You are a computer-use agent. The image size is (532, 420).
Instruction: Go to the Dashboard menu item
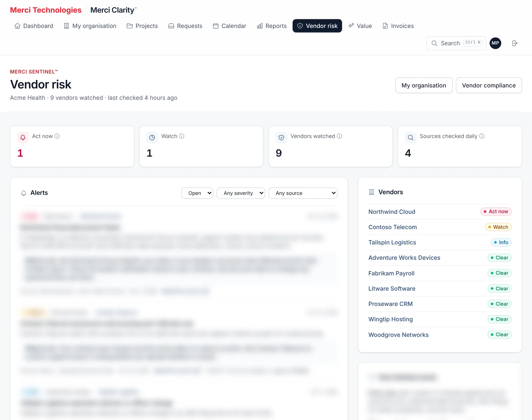34,26
